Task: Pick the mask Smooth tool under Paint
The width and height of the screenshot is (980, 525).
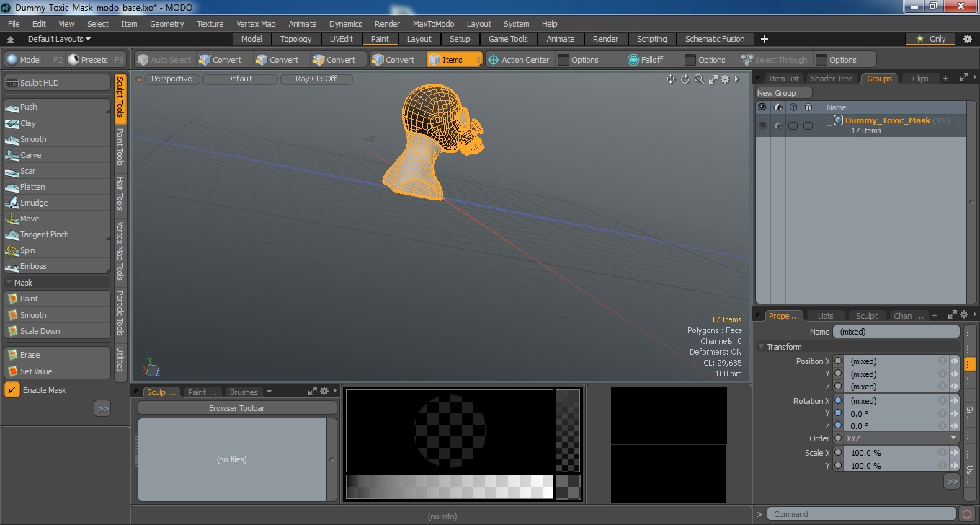Action: point(57,315)
